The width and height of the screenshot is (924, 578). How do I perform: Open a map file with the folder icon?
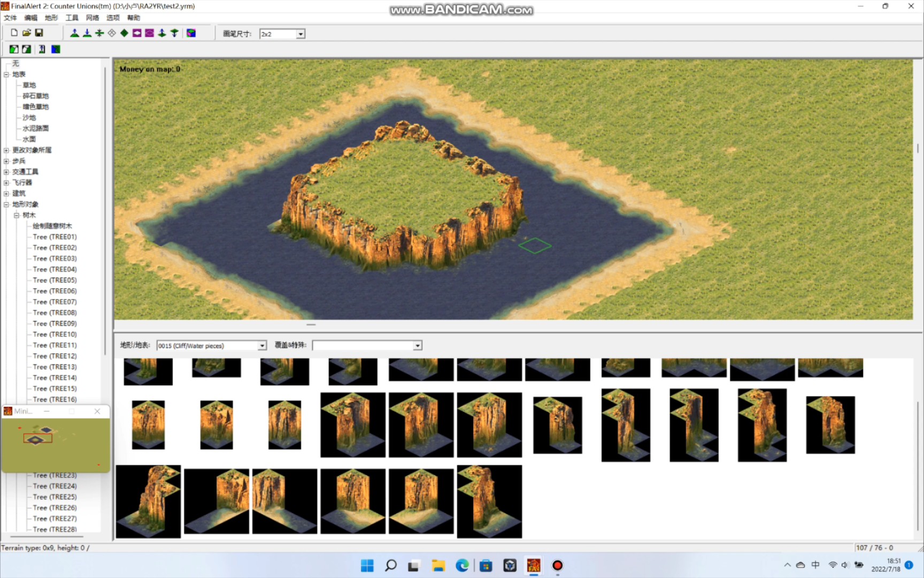point(27,33)
